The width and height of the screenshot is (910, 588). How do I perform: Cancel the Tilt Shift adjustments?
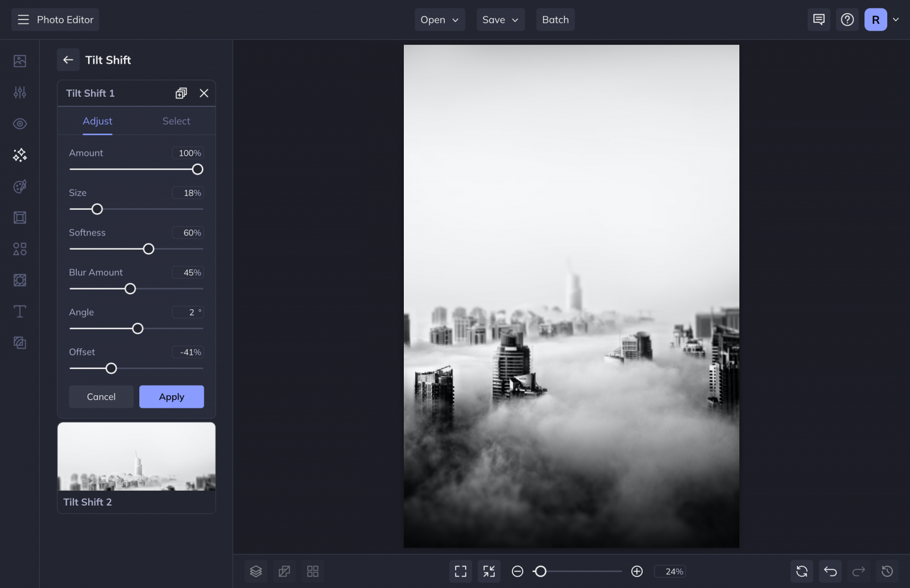click(x=101, y=396)
